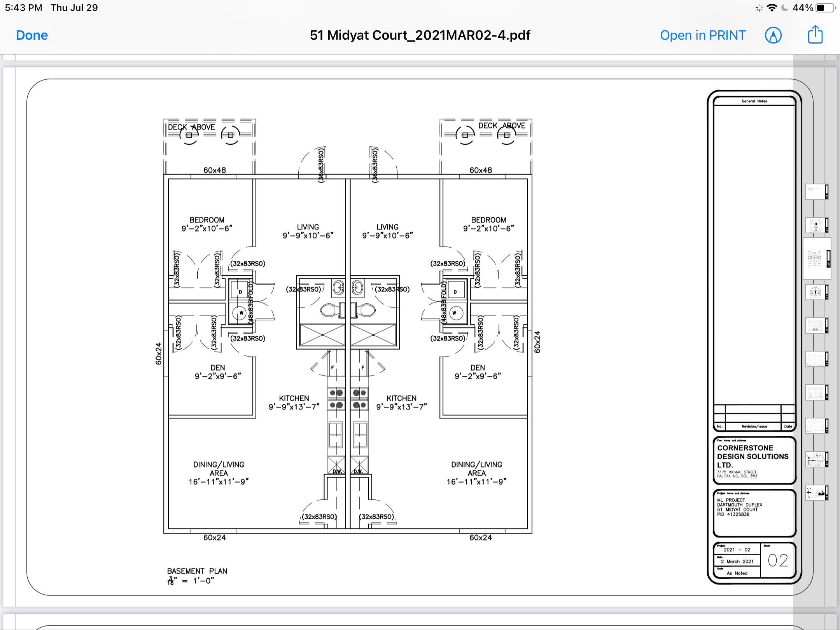Select the enlarged current page thumbnail
Screen dimensions: 840x630
pyautogui.click(x=817, y=259)
